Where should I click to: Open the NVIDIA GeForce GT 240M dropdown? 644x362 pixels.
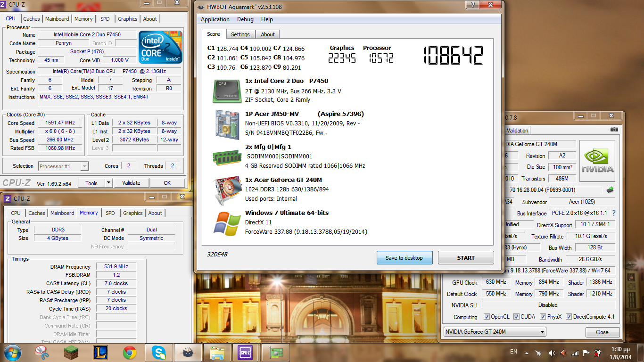coord(495,332)
